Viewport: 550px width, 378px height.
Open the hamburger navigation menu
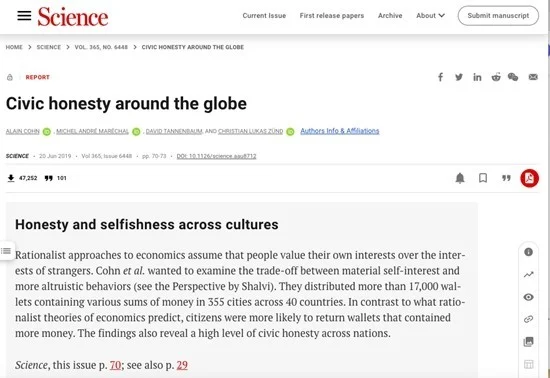pos(24,16)
